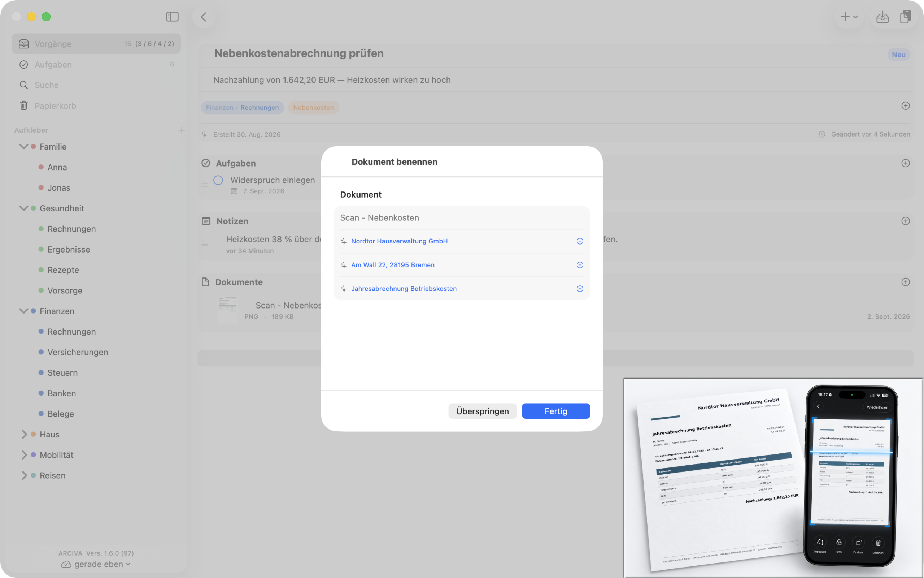Click the copy documents toolbar icon
Image resolution: width=924 pixels, height=578 pixels.
coord(905,17)
